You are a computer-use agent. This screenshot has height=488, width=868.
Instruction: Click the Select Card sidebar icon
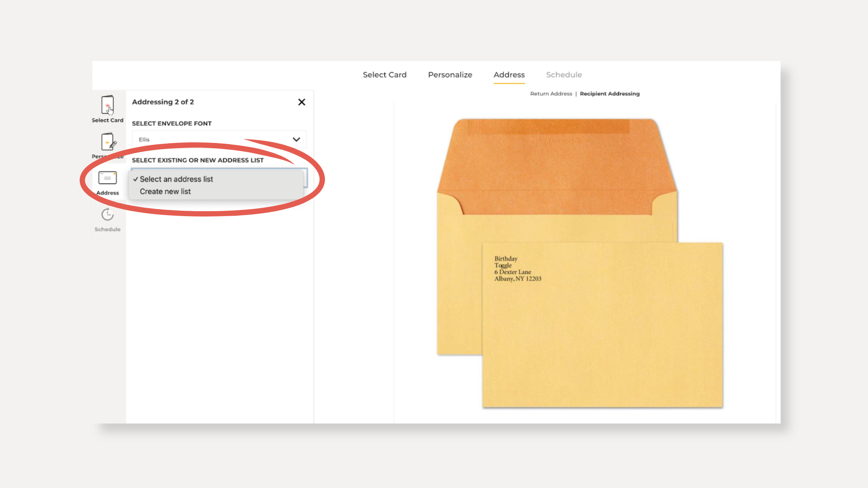[107, 105]
